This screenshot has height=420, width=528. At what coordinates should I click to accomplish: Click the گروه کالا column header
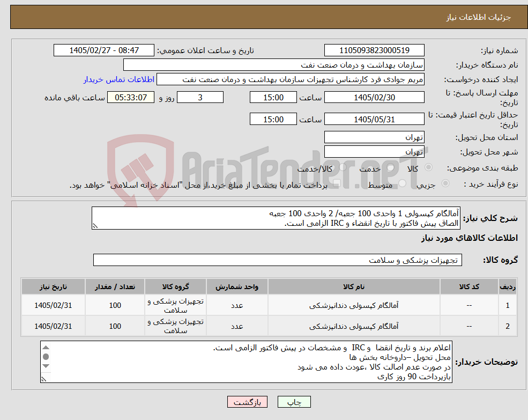175,286
